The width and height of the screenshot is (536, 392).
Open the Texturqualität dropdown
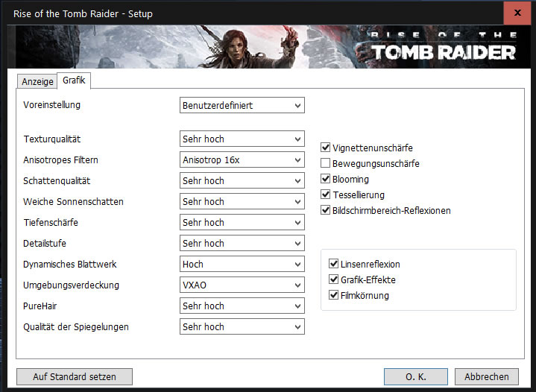242,139
